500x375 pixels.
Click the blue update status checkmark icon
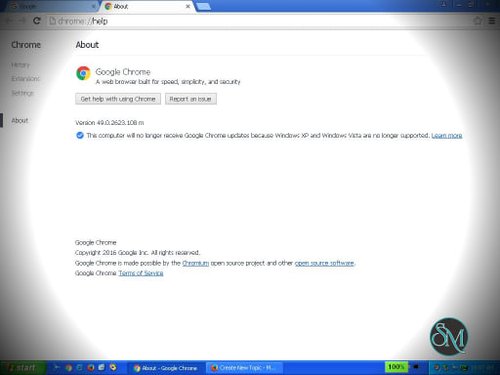click(80, 135)
